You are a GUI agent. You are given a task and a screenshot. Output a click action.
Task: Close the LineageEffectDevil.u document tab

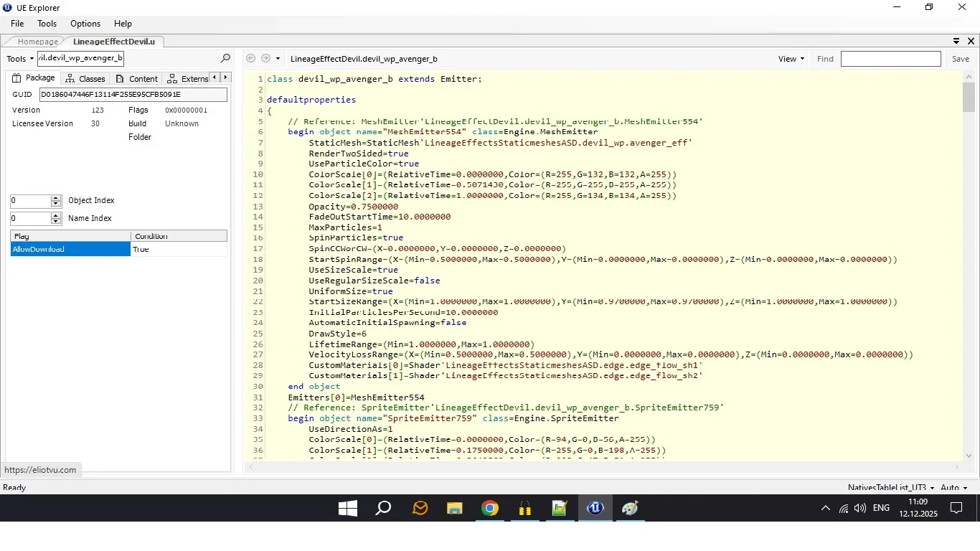[972, 41]
